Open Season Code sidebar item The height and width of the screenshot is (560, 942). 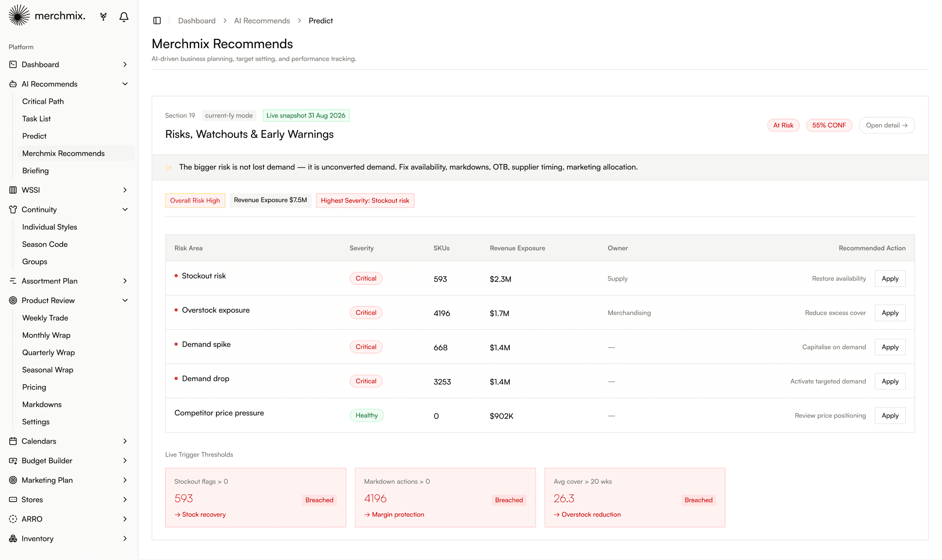click(x=76, y=244)
